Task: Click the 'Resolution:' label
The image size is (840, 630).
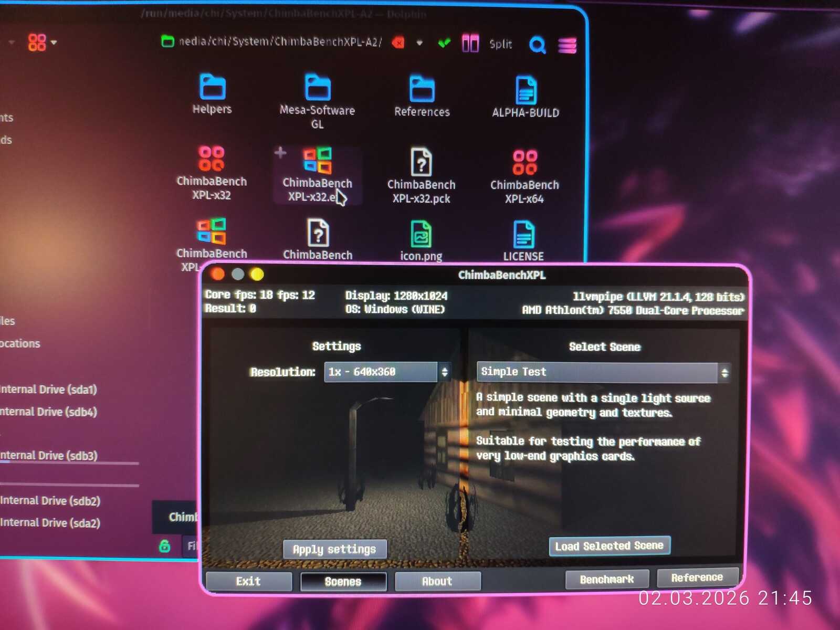Action: click(283, 372)
